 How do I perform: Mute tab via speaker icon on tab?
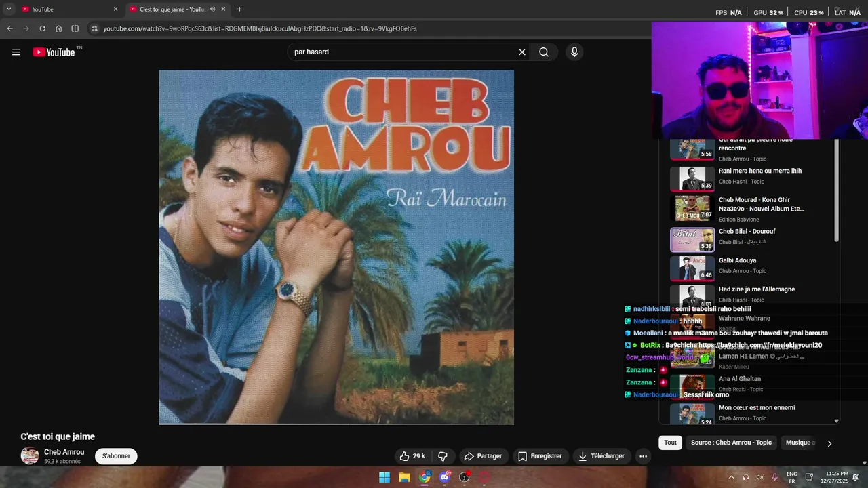tap(212, 9)
